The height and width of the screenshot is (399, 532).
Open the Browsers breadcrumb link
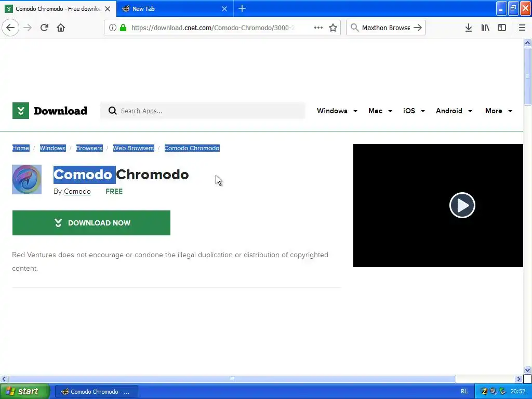89,148
